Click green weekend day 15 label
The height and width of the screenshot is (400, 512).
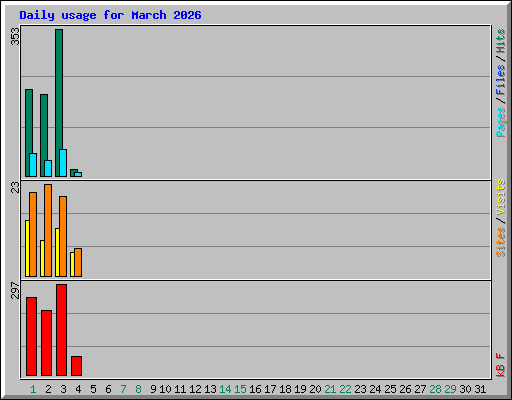[x=240, y=389]
